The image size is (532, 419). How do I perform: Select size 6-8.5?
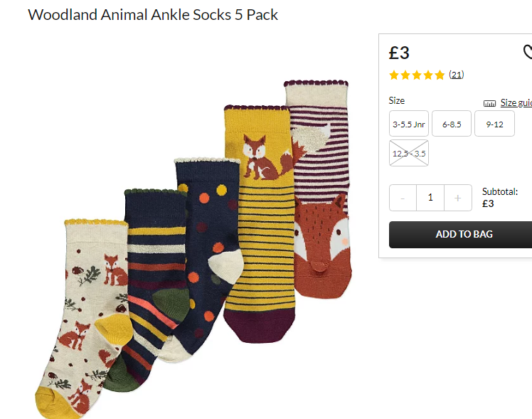pyautogui.click(x=452, y=124)
